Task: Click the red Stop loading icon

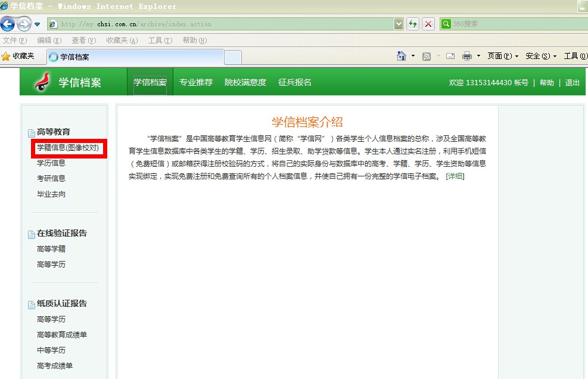Action: (x=428, y=24)
